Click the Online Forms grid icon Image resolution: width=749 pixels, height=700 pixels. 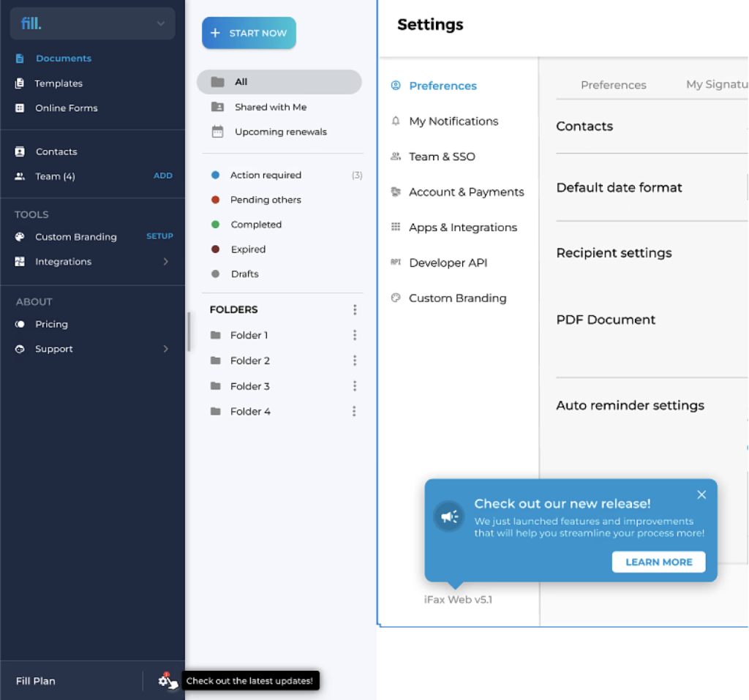tap(20, 108)
